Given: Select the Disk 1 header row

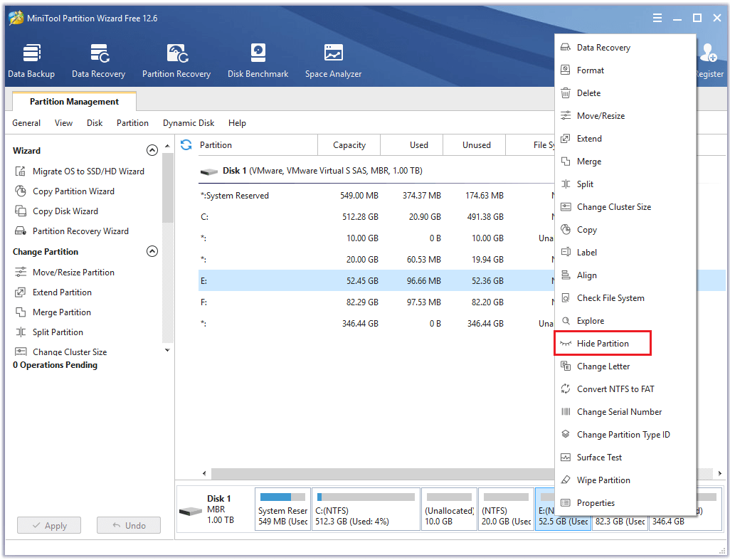Looking at the screenshot, I should click(x=376, y=171).
